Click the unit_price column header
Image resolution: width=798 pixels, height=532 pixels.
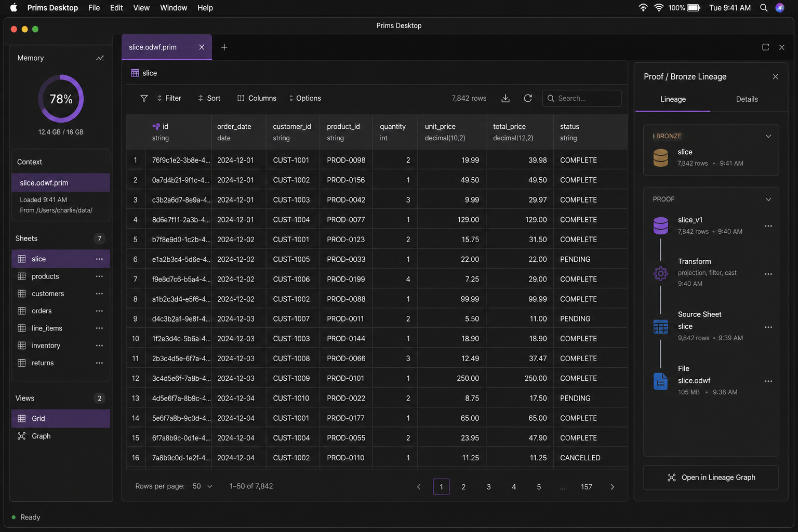click(x=452, y=132)
